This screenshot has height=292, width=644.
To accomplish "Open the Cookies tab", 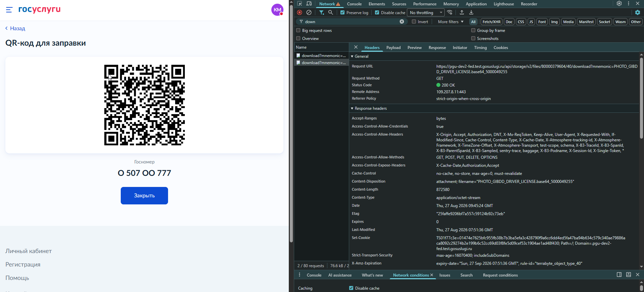I will [500, 48].
